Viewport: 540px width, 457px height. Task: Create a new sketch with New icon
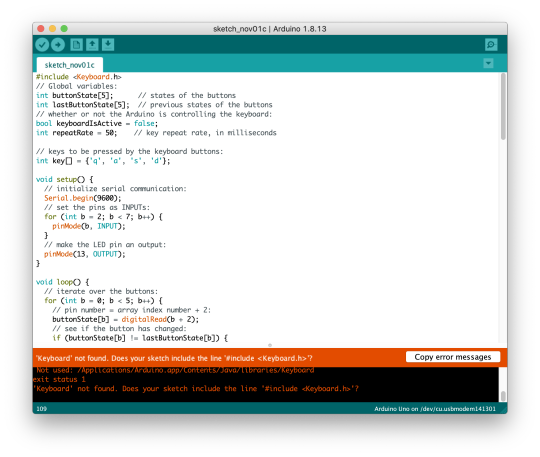tap(76, 45)
